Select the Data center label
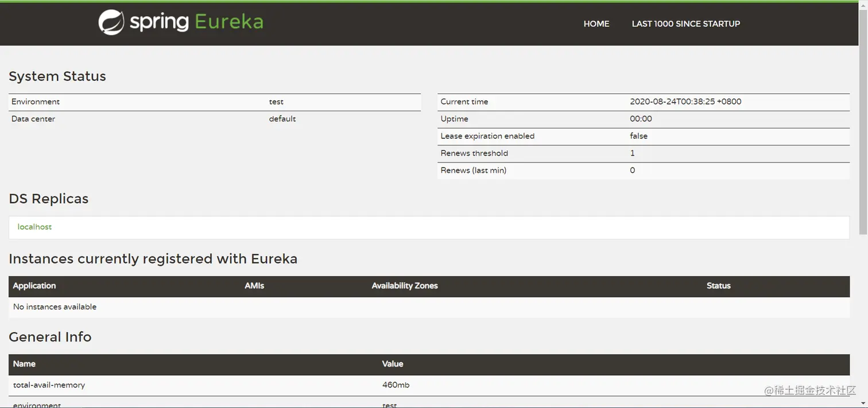 (x=33, y=119)
